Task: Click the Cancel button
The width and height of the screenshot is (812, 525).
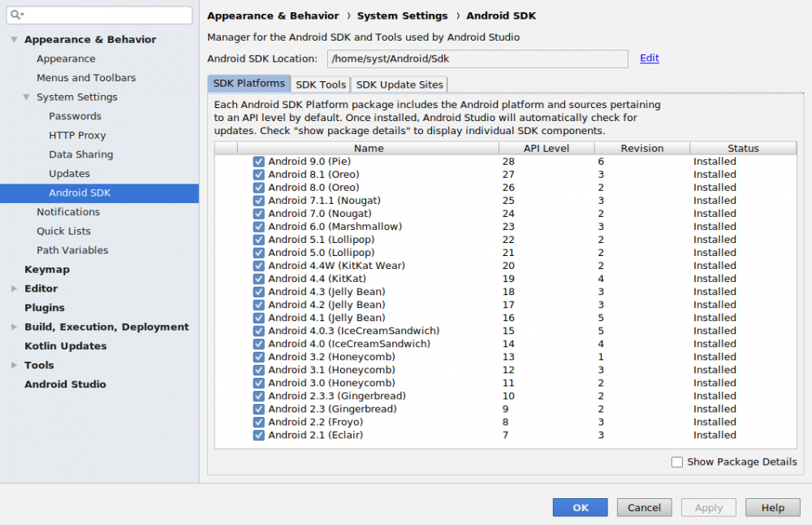Action: click(x=644, y=508)
